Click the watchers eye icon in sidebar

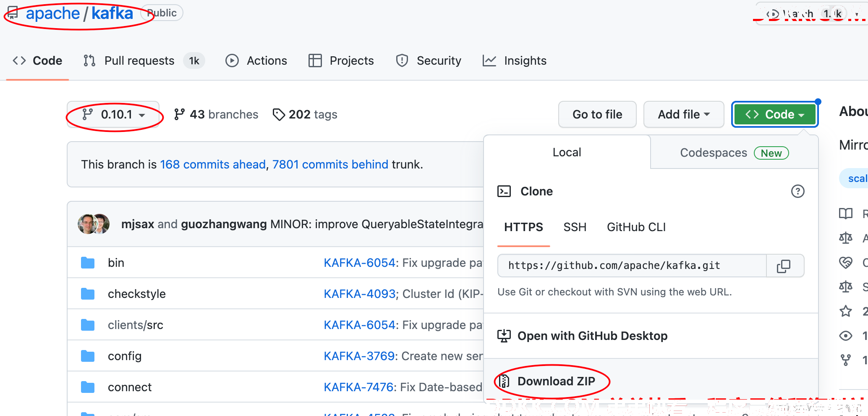coord(846,336)
